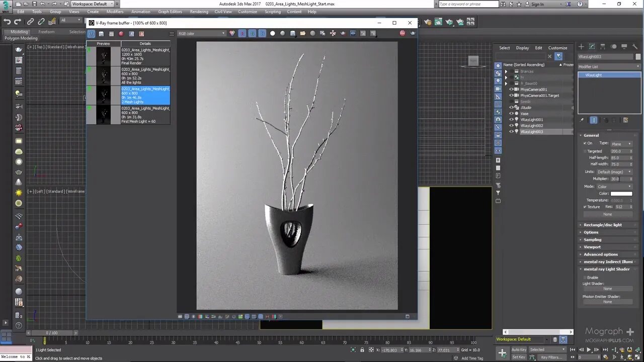Expand the Brances tree item arrow
The height and width of the screenshot is (362, 644).
pyautogui.click(x=506, y=71)
